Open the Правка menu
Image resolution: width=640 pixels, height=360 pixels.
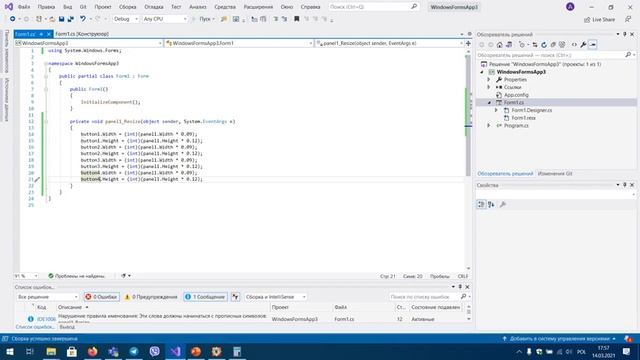pyautogui.click(x=46, y=7)
